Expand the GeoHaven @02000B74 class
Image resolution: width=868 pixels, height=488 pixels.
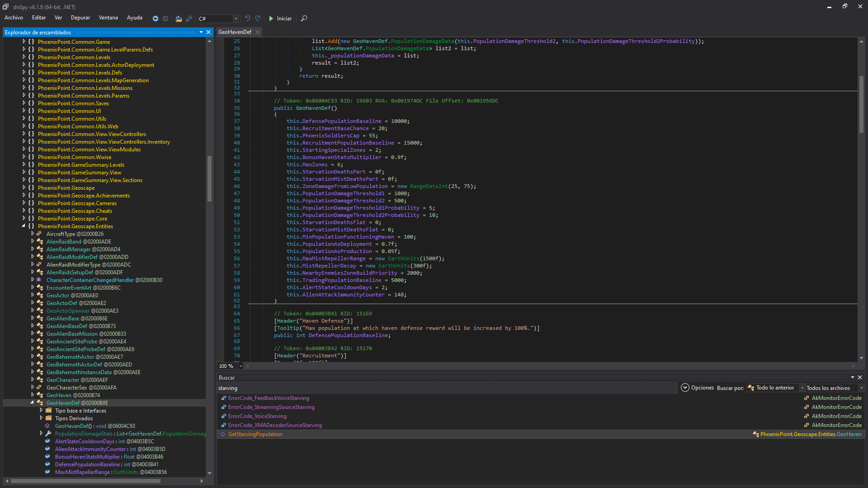tap(33, 395)
